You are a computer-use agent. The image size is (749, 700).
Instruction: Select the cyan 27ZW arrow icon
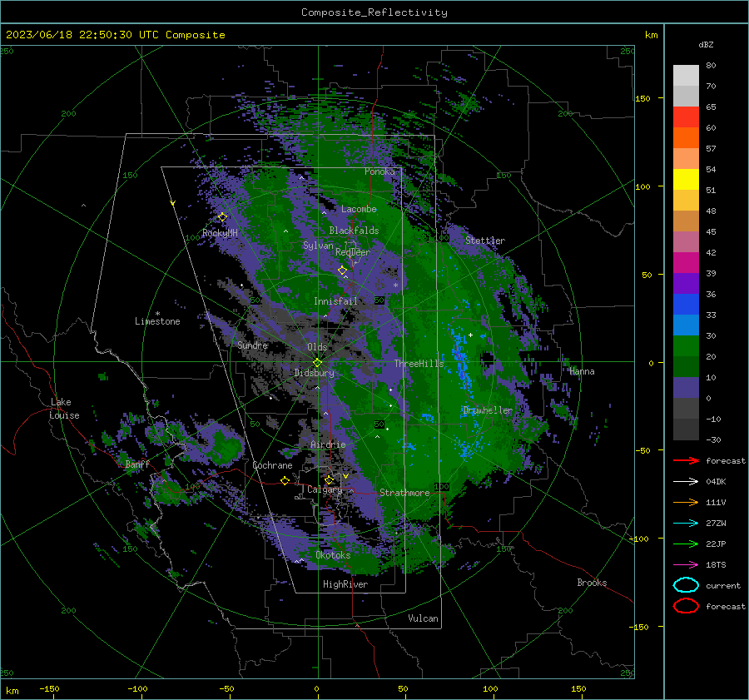click(x=686, y=524)
